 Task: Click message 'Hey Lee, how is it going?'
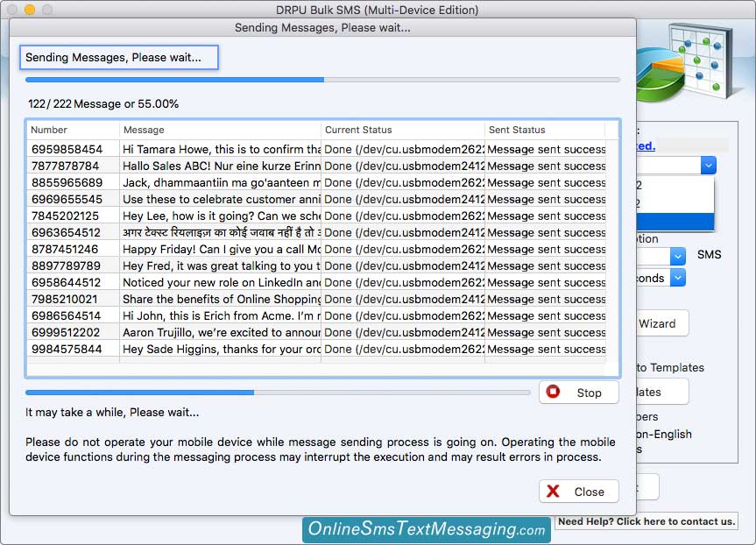[222, 216]
